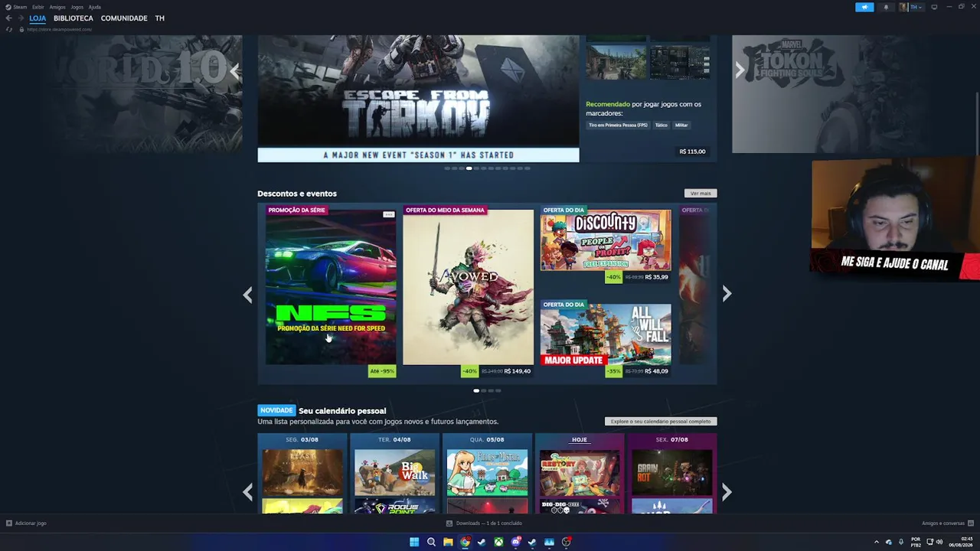Viewport: 980px width, 551px height.
Task: Open the Friends and chat icon
Action: tap(971, 523)
